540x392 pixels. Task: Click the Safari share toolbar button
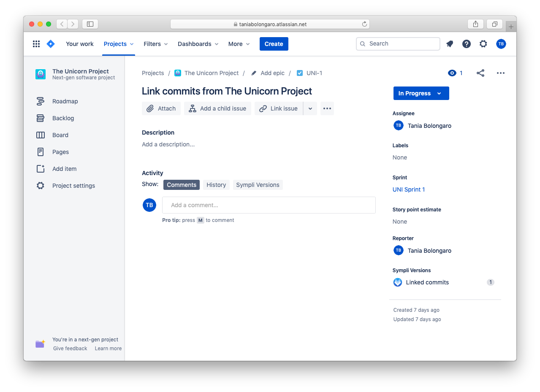click(x=475, y=24)
